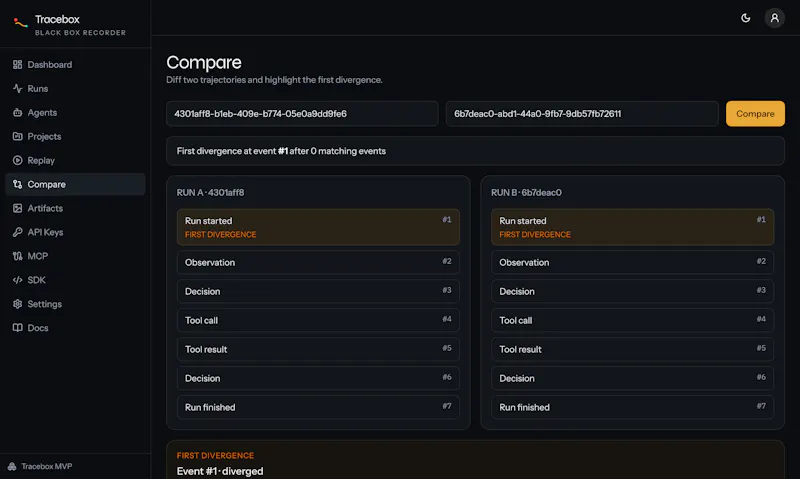Select Run B's Tool call event

[x=632, y=320]
